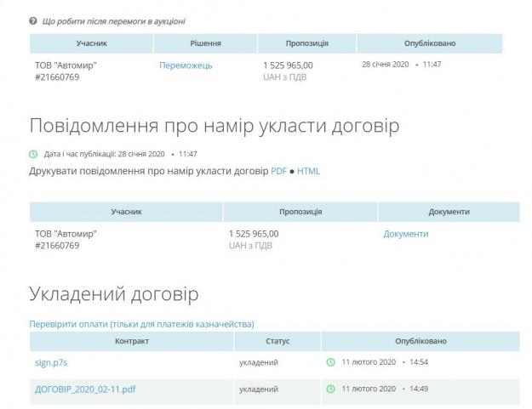Open the 'Переможець' decision link
Viewport: 532px width, 409px height.
[x=186, y=65]
